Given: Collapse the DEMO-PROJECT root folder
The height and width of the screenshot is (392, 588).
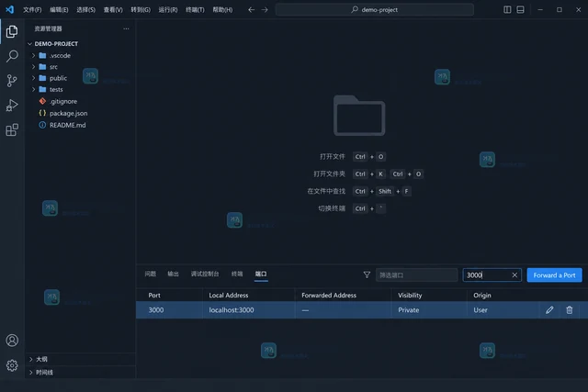Looking at the screenshot, I should [x=30, y=44].
